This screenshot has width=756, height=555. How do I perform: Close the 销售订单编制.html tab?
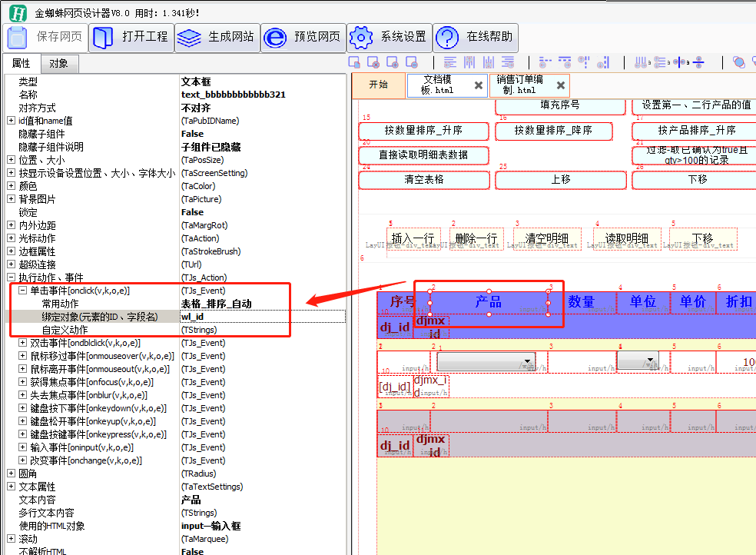coord(561,85)
